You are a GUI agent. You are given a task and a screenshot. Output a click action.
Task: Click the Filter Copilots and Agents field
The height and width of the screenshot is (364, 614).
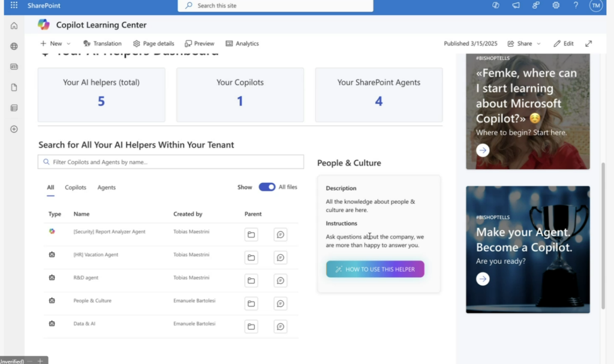[171, 162]
